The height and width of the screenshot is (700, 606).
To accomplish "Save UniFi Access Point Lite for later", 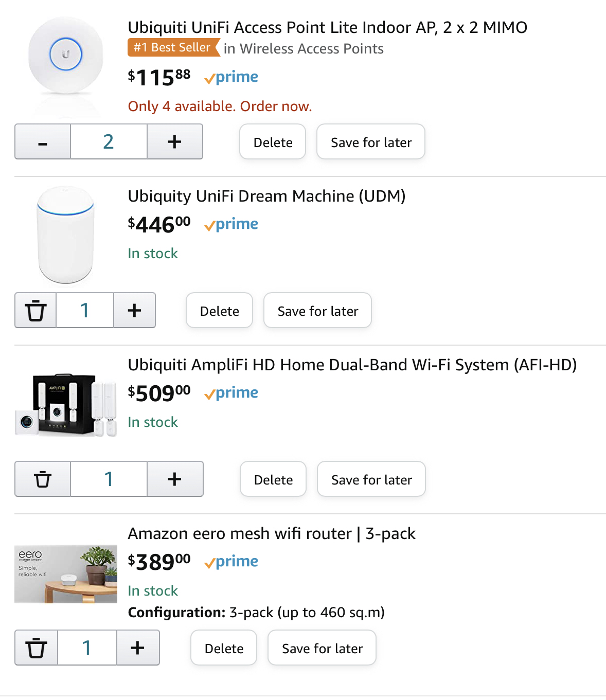I will tap(371, 142).
